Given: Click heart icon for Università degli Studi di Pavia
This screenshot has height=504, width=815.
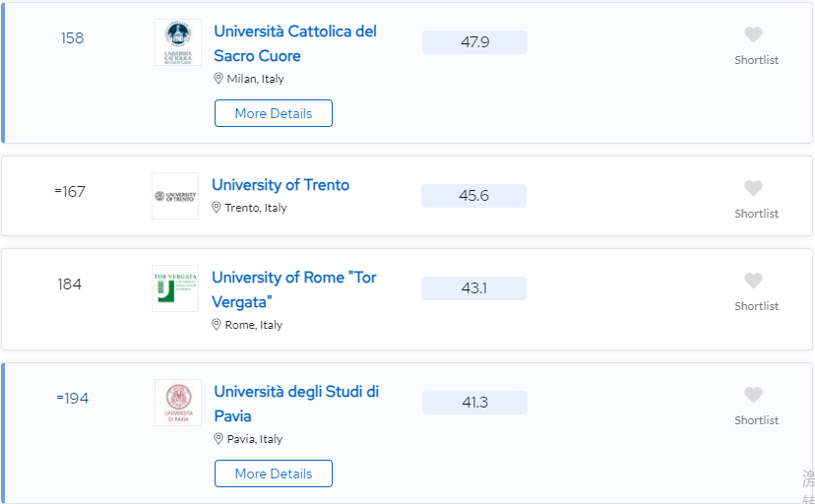Looking at the screenshot, I should pos(753,395).
